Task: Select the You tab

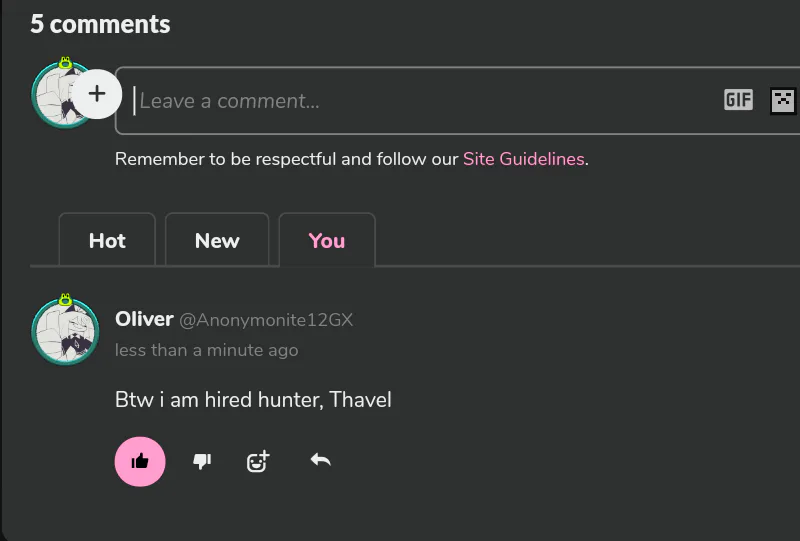Action: [327, 241]
